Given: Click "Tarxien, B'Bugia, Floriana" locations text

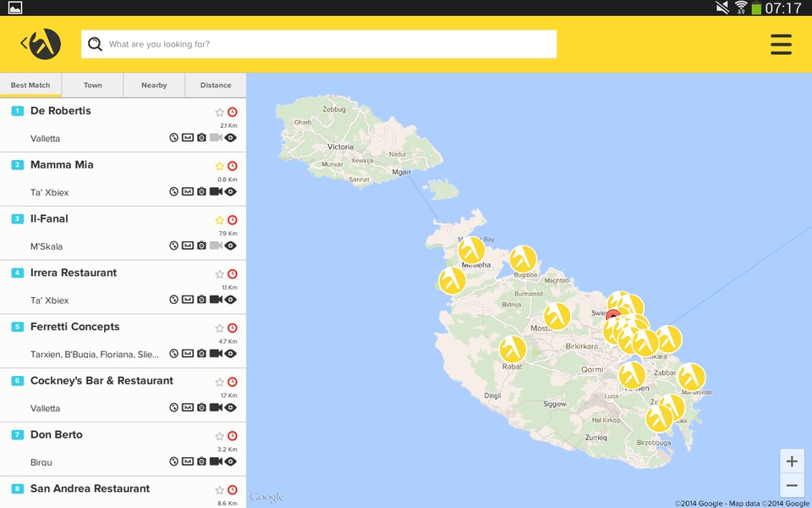Looking at the screenshot, I should pos(95,355).
